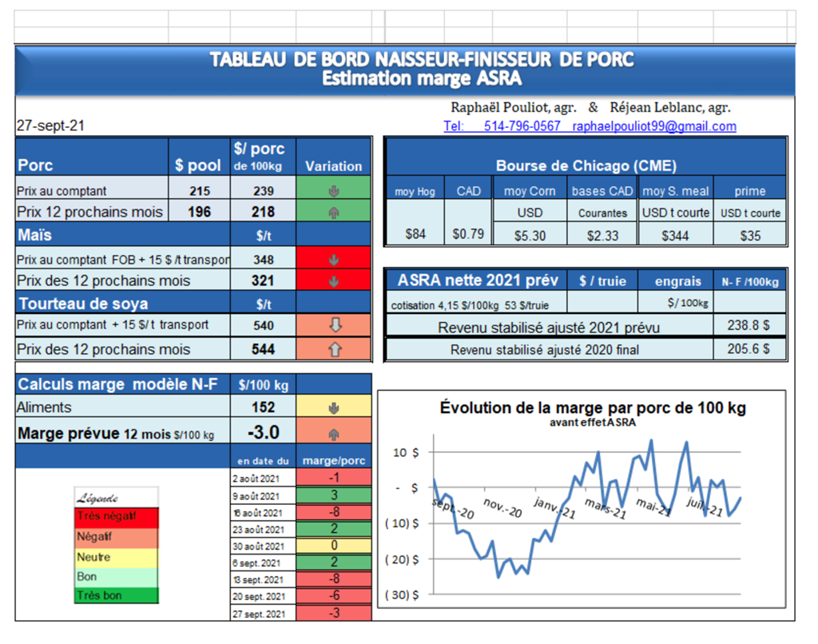
Task: Select the Très bon dark green legend swatch
Action: click(x=117, y=595)
